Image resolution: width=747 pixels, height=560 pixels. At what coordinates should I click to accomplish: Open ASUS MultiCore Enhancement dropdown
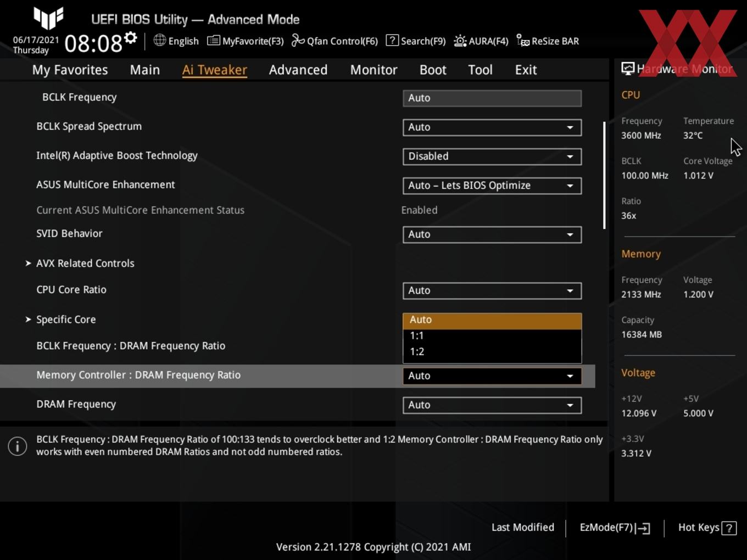492,186
